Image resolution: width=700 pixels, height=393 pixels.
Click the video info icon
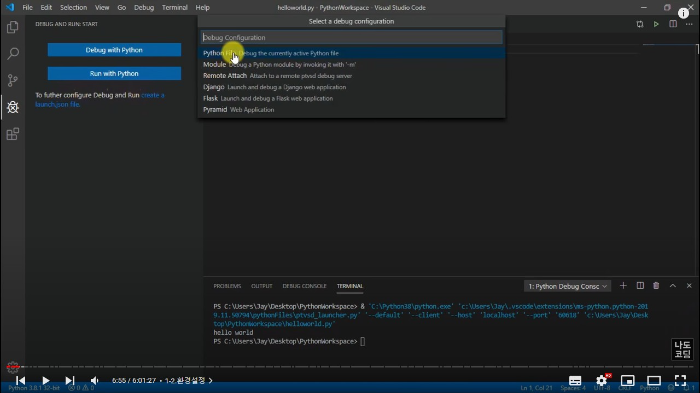point(683,13)
